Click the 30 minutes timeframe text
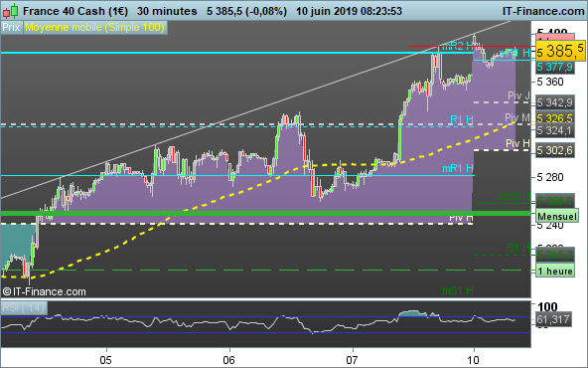Image resolution: width=588 pixels, height=368 pixels. click(x=167, y=11)
